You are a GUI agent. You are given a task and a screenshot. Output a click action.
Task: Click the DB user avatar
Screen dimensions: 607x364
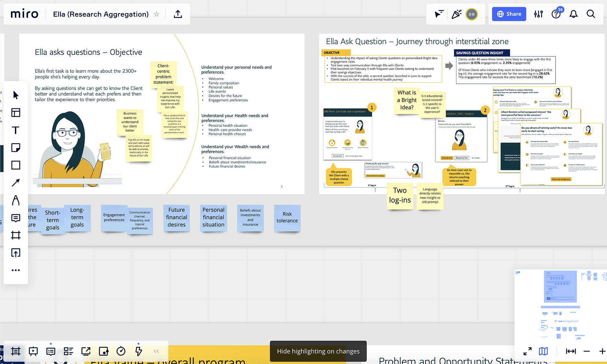(472, 14)
